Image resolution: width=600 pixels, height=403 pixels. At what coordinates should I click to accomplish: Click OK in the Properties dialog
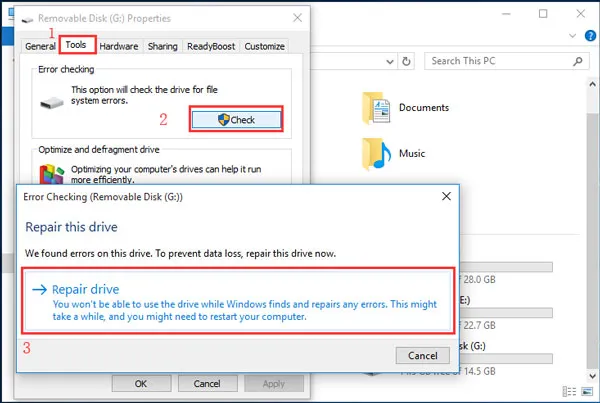(141, 383)
